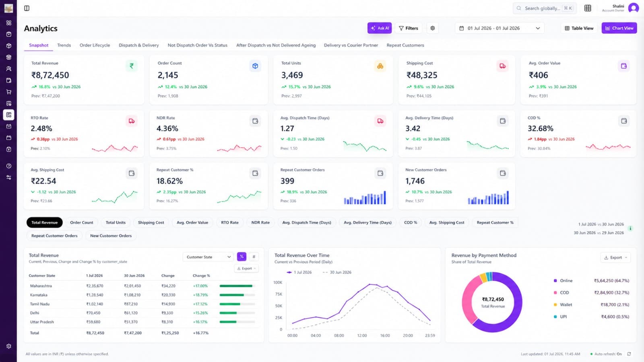Click the cube icon on Order Count card

point(255,66)
